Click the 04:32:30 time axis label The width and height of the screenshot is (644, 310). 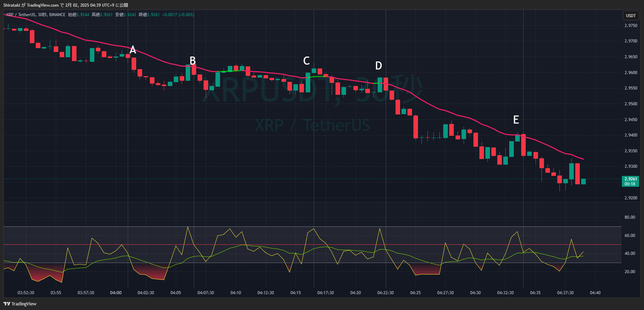tap(505, 293)
